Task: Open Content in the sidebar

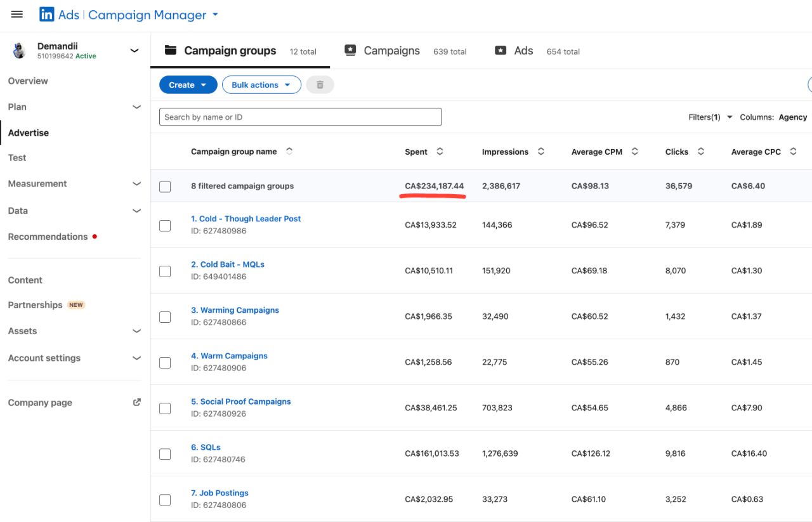Action: coord(25,280)
